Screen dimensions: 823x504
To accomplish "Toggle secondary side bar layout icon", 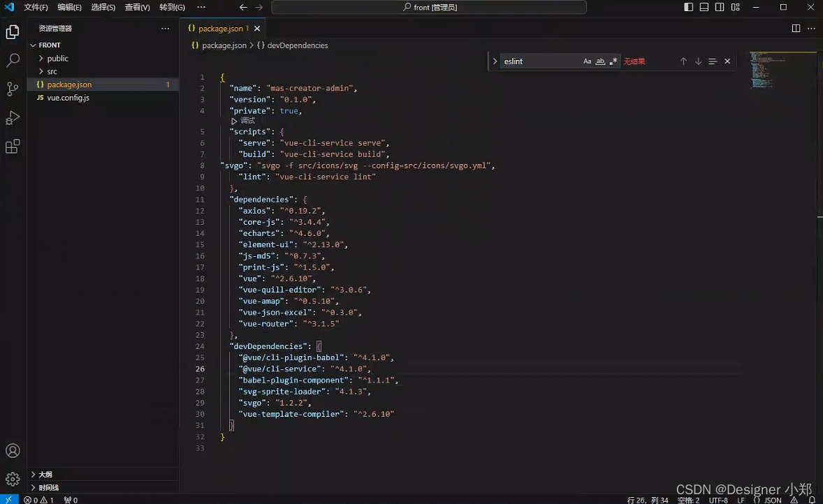I will tap(720, 8).
